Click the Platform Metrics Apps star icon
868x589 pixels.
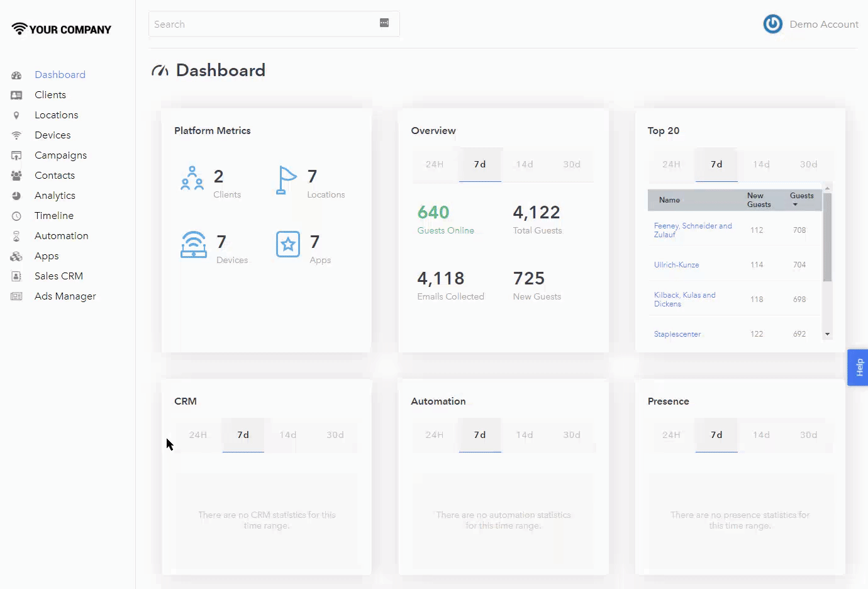coord(288,244)
